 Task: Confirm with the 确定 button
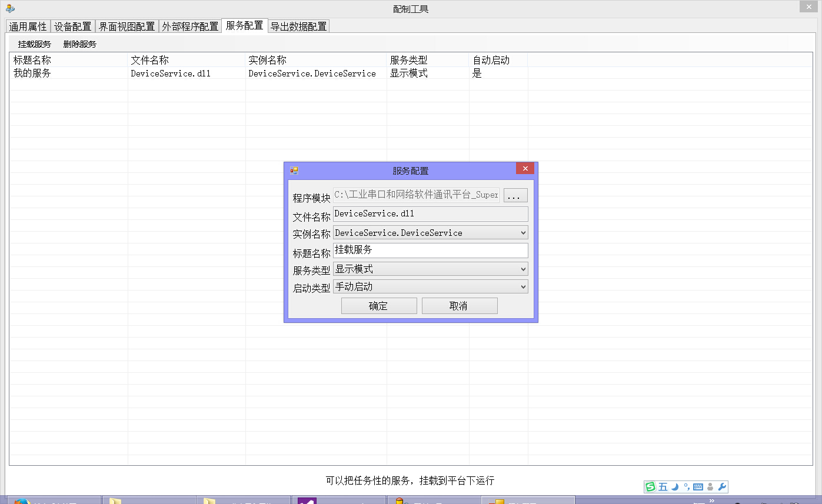tap(379, 306)
